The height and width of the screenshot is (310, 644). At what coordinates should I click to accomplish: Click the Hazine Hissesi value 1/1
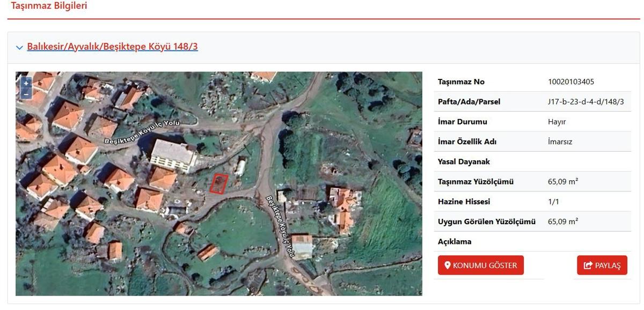coord(554,202)
